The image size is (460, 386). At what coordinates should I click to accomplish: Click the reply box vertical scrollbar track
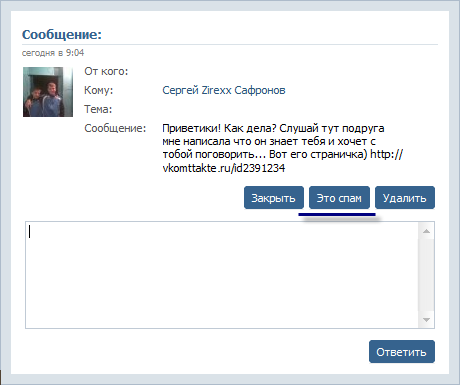(x=426, y=275)
